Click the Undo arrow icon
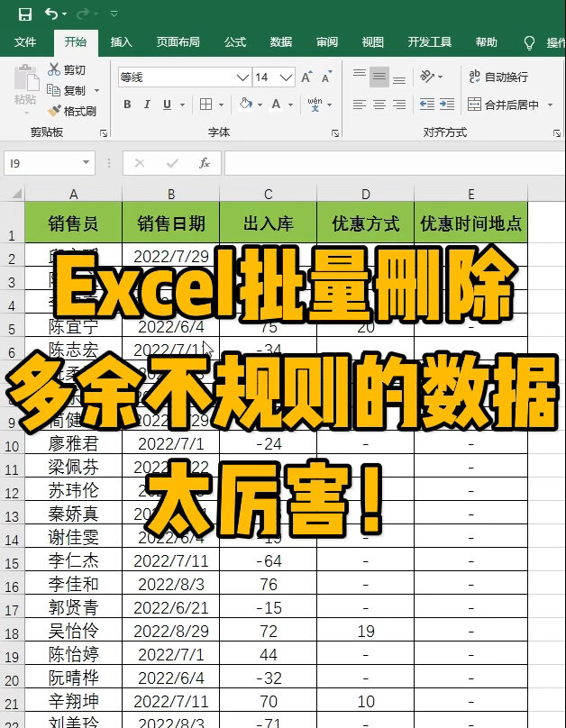The width and height of the screenshot is (566, 728). pyautogui.click(x=51, y=14)
